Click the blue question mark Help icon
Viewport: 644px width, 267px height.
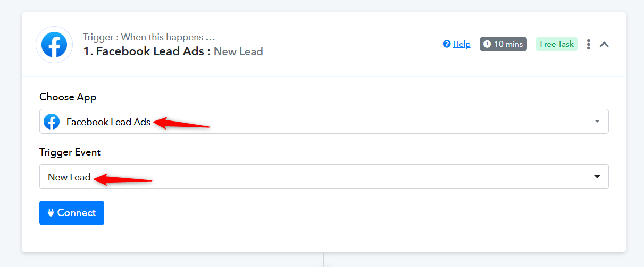pos(447,44)
